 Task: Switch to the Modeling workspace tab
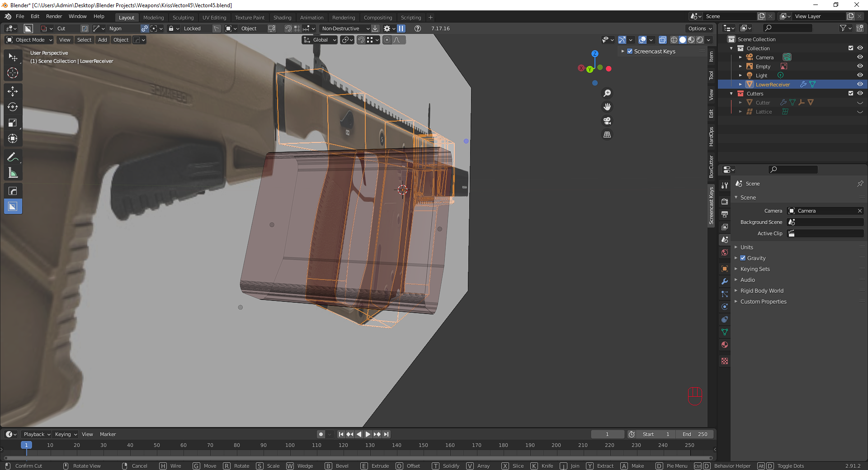[153, 18]
